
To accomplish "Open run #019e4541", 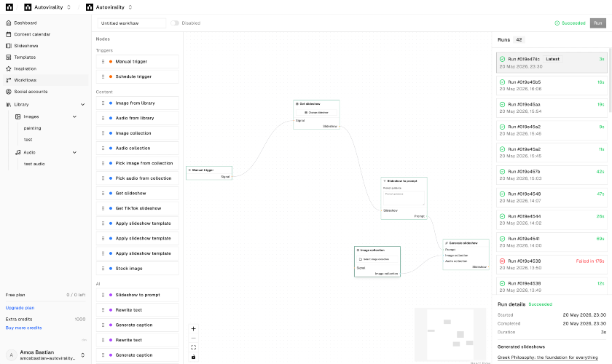I will [x=552, y=242].
